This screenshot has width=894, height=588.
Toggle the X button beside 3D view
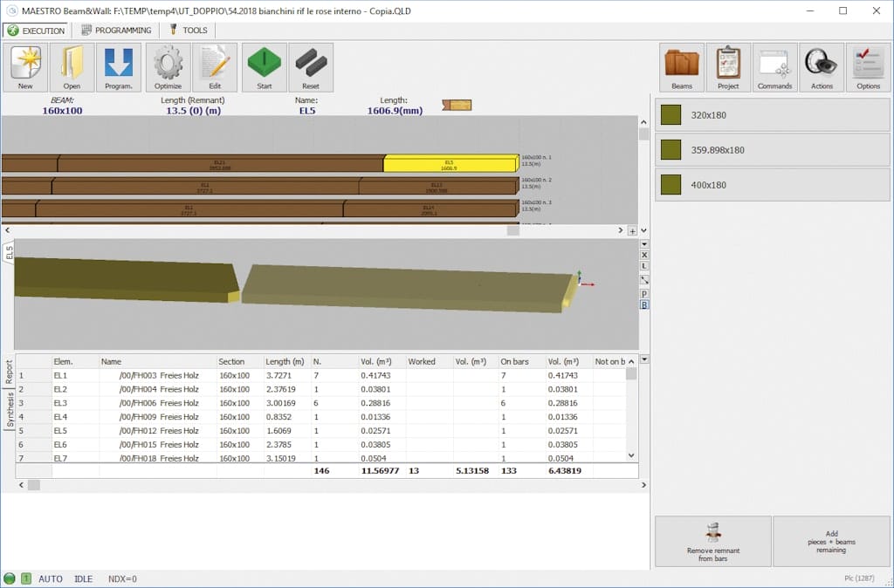tap(644, 255)
